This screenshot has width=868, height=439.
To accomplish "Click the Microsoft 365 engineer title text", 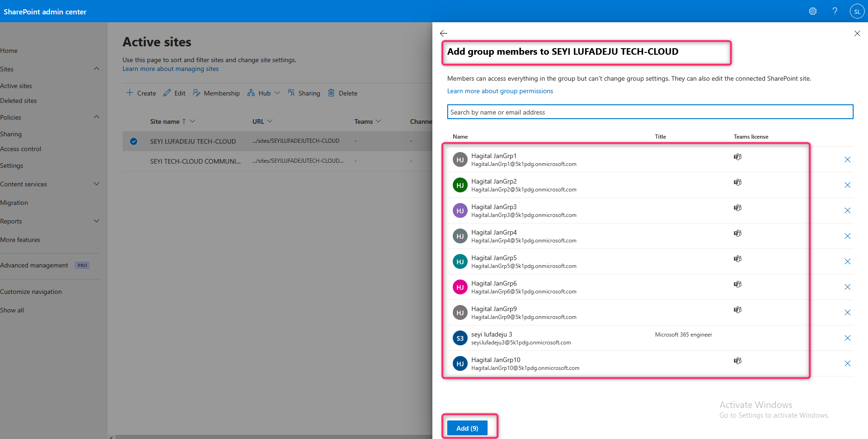I will pyautogui.click(x=683, y=335).
